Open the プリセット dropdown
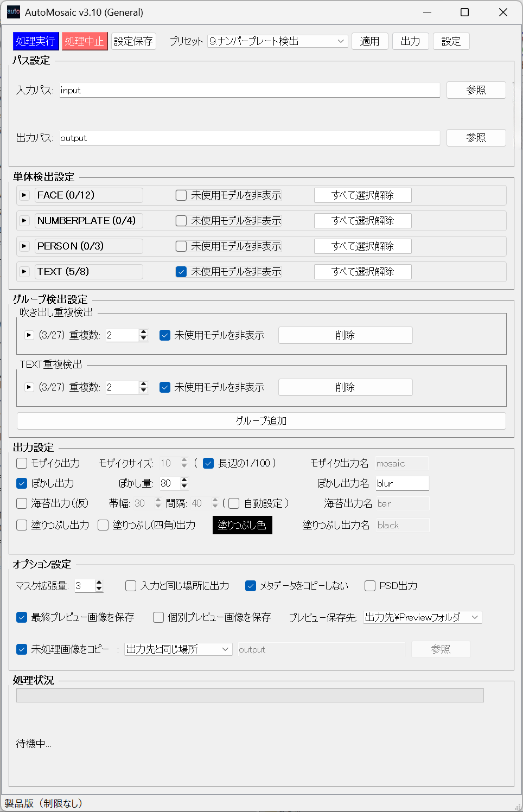Screen dimensions: 523x812 277,41
